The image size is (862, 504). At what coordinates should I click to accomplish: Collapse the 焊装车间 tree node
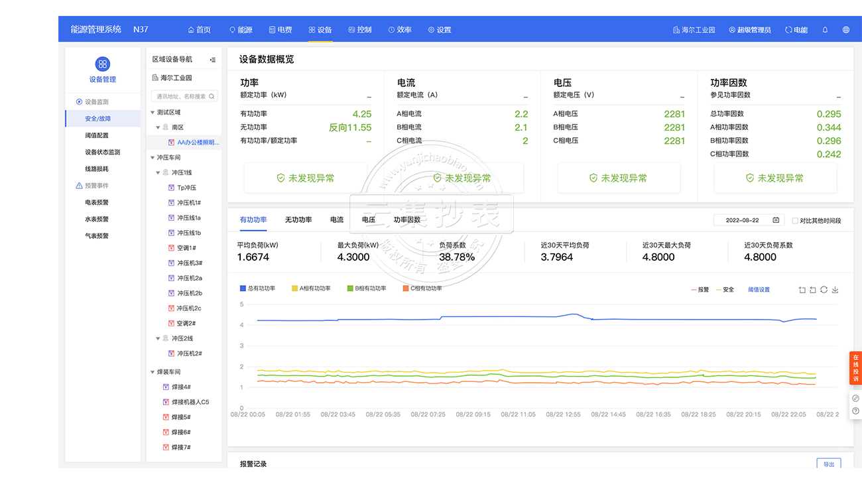pyautogui.click(x=153, y=372)
